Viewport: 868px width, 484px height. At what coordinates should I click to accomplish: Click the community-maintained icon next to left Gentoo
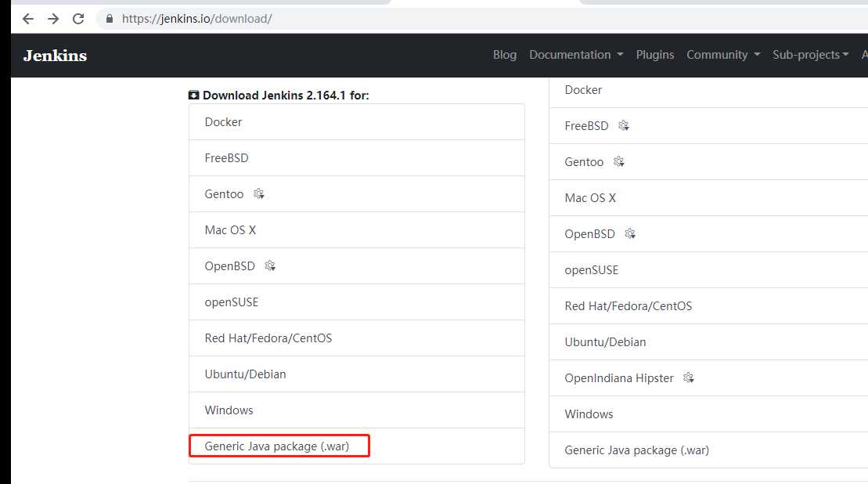(258, 193)
